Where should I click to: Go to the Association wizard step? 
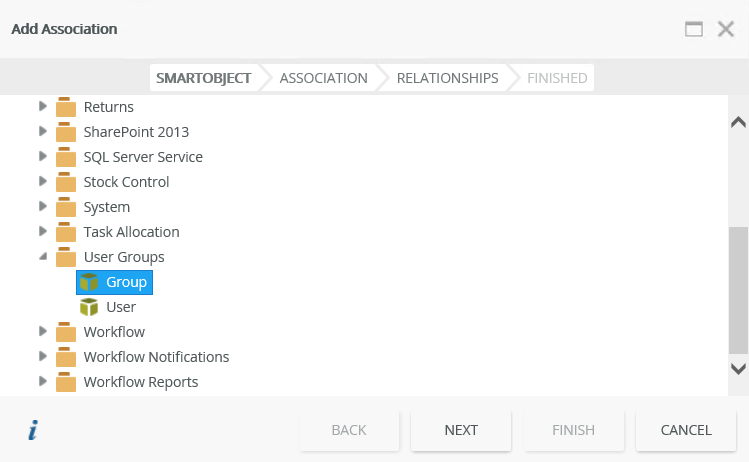323,78
